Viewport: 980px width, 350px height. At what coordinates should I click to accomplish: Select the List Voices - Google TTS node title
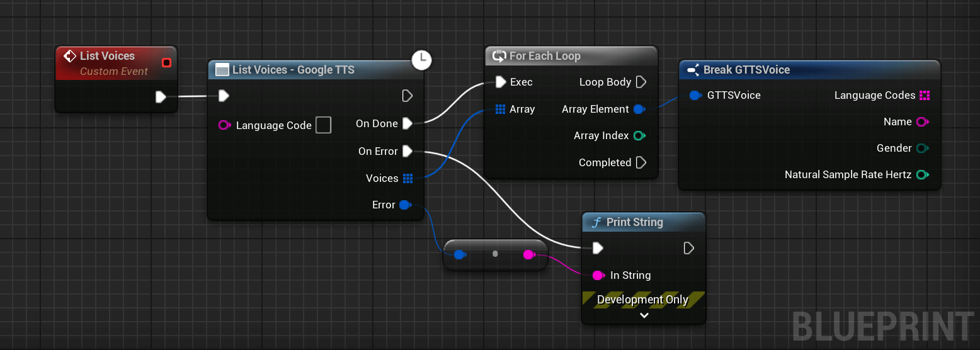pyautogui.click(x=293, y=70)
